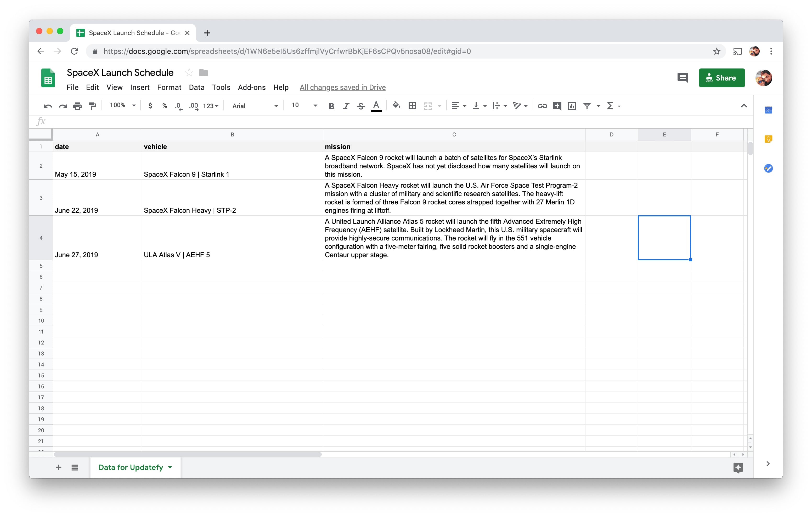Viewport: 812px width, 517px height.
Task: Open Google Calendar side panel icon
Action: (768, 110)
